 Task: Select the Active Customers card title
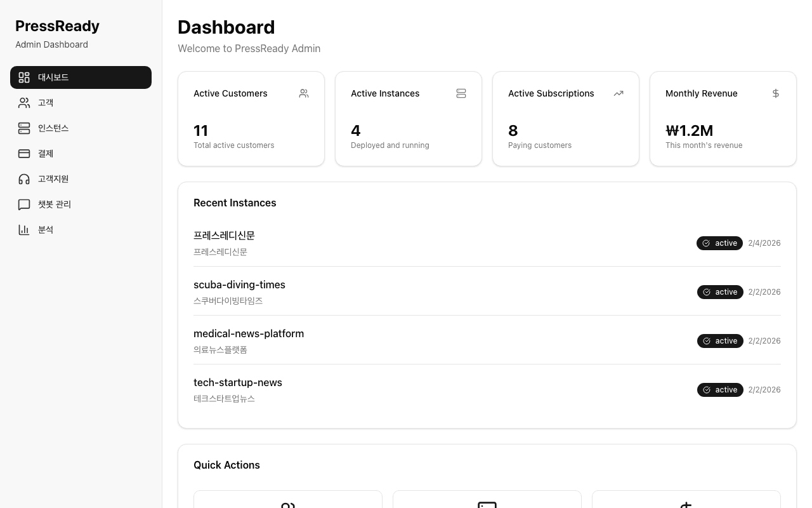point(230,93)
